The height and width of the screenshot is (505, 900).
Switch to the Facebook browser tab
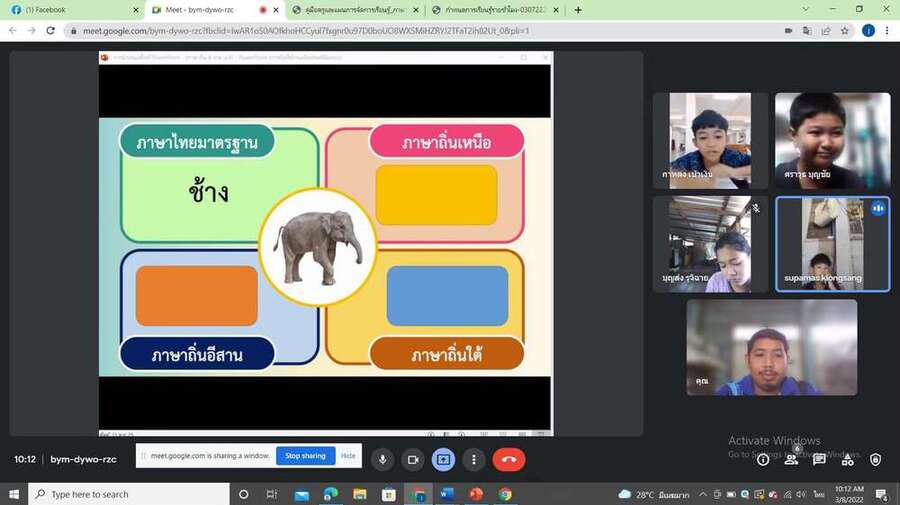pos(70,10)
